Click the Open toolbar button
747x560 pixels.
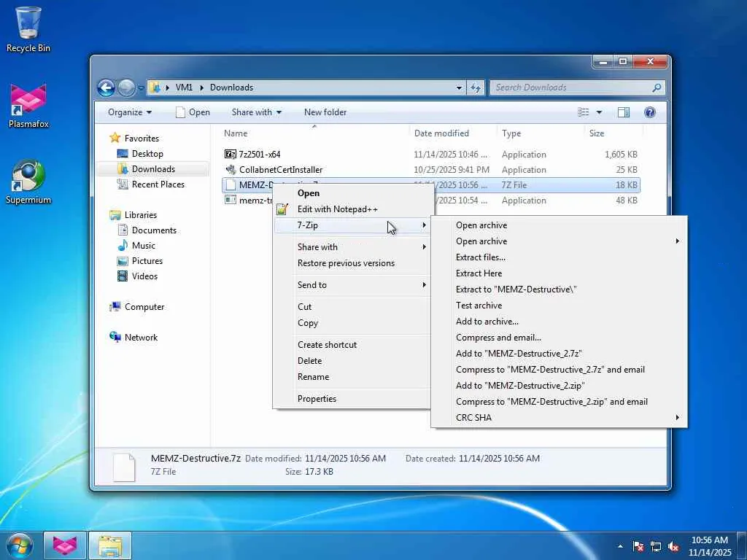[x=193, y=112]
